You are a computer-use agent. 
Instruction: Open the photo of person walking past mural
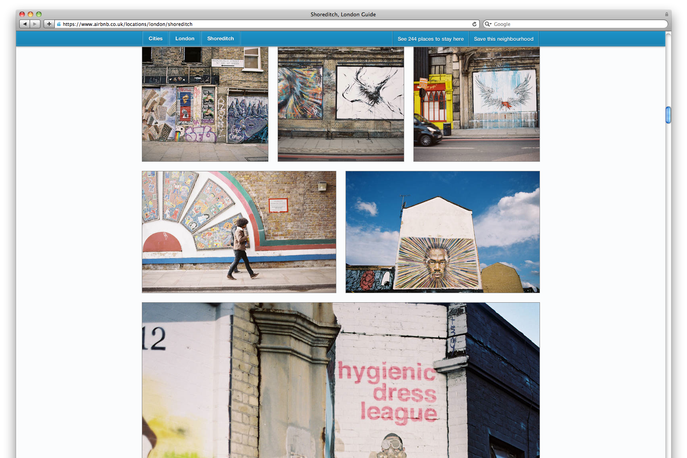(x=238, y=231)
